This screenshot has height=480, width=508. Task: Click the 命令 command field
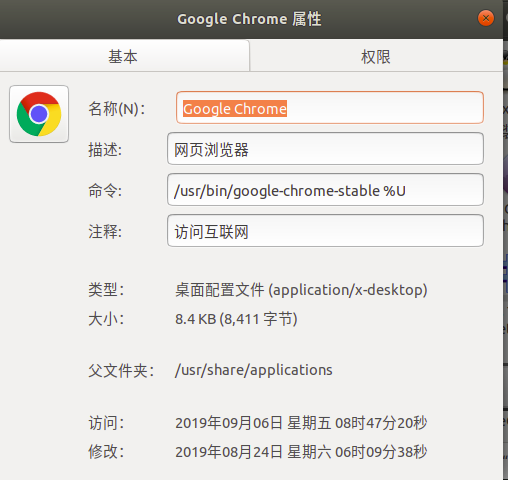click(325, 190)
